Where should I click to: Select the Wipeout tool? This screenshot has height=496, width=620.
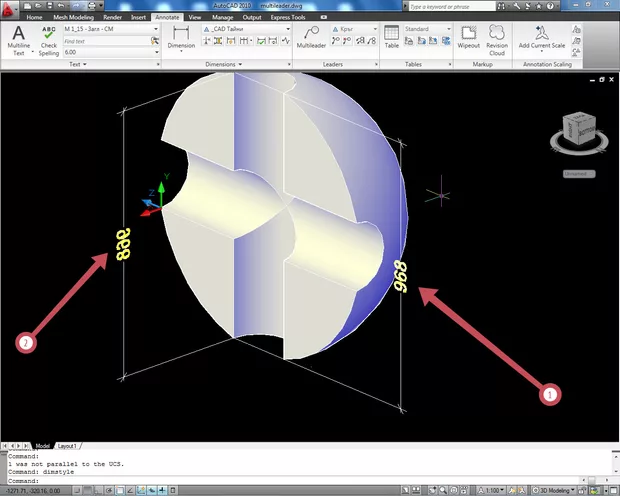[x=468, y=38]
